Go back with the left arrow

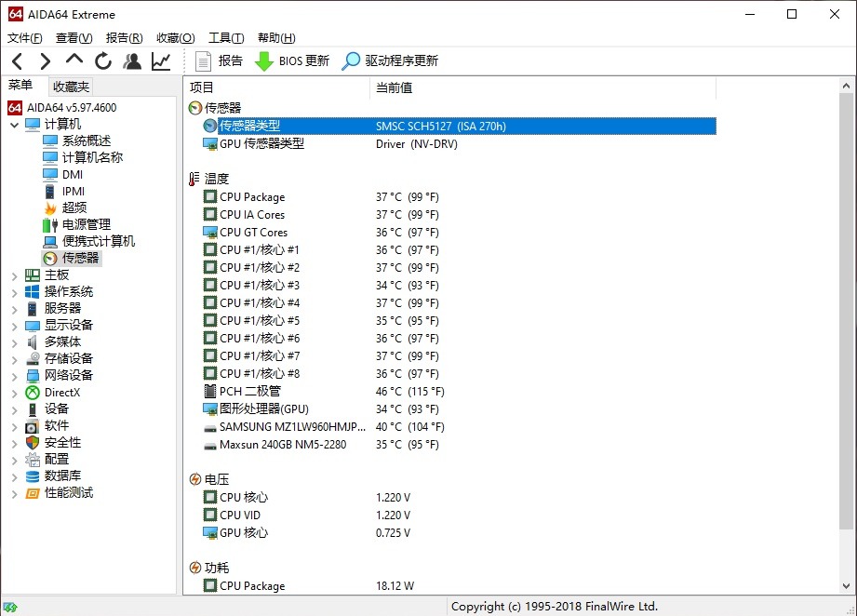click(x=18, y=60)
